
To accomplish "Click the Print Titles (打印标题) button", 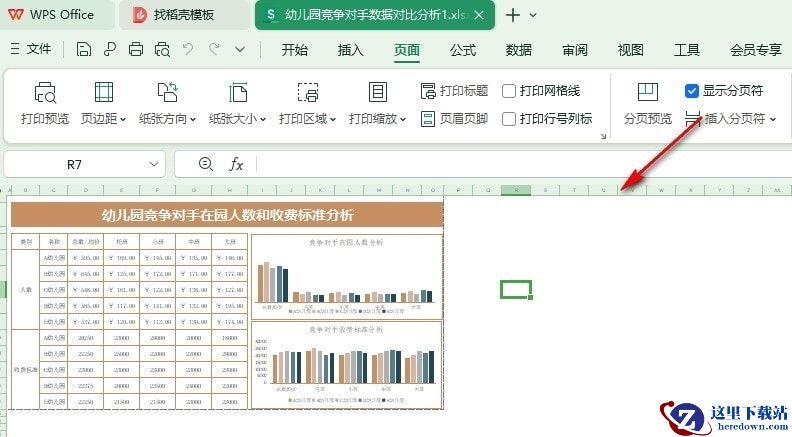I will 454,91.
